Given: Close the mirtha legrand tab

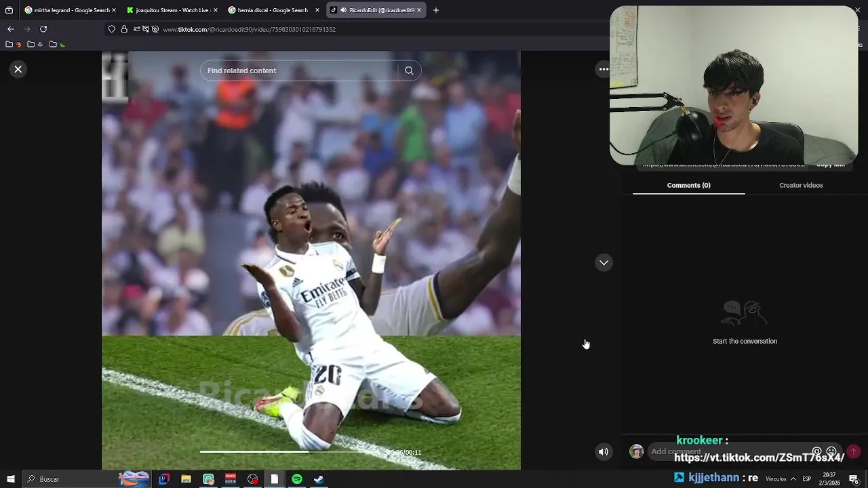Looking at the screenshot, I should (113, 10).
